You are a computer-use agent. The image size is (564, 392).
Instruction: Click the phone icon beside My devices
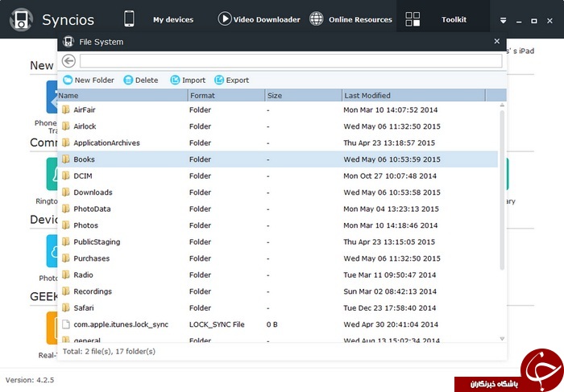pyautogui.click(x=129, y=19)
